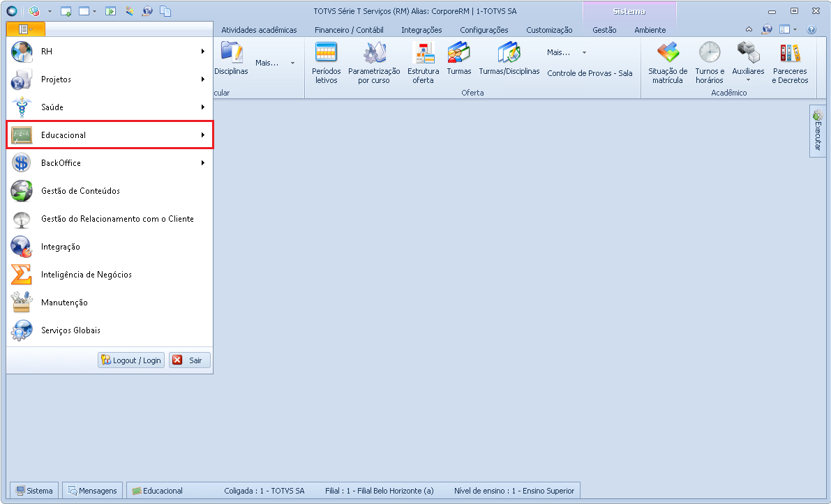Open the Configurações tab
This screenshot has height=504, width=831.
[x=484, y=30]
